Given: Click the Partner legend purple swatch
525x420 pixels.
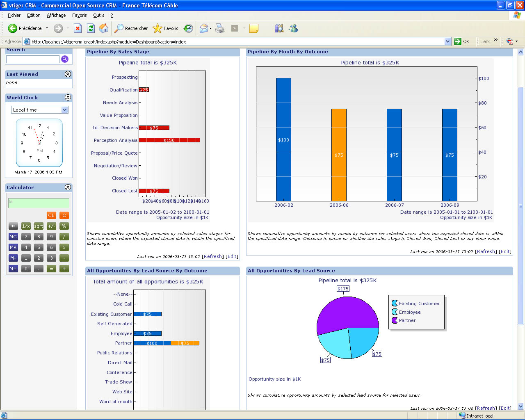Looking at the screenshot, I should [395, 320].
